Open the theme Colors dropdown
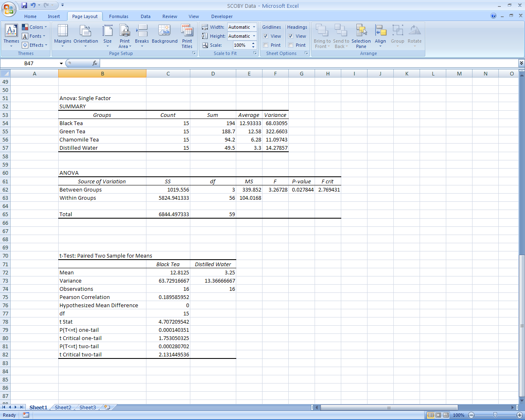This screenshot has height=420, width=525. pyautogui.click(x=34, y=27)
